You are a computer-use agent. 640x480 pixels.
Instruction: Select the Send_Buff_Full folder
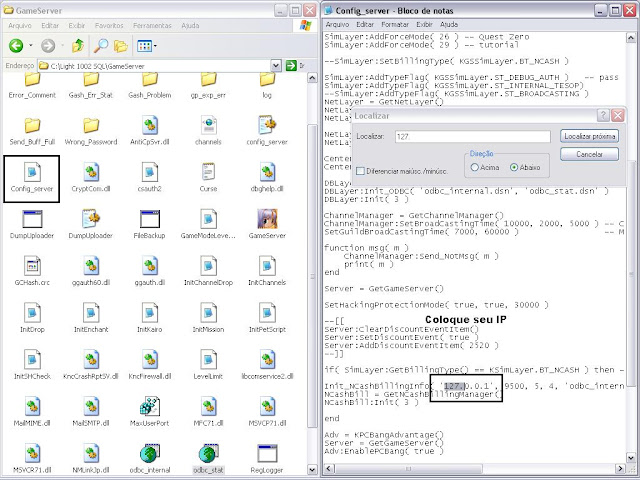(32, 132)
